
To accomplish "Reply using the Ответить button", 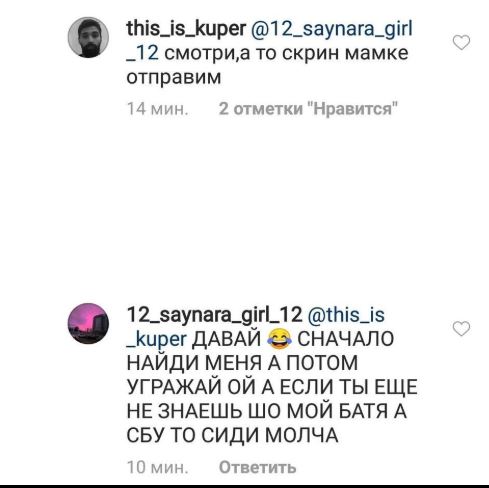I will point(257,467).
